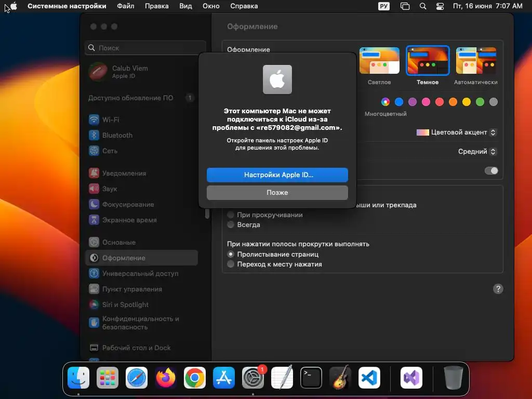The height and width of the screenshot is (399, 532).
Task: Launch Finder from the Dock
Action: (x=78, y=378)
